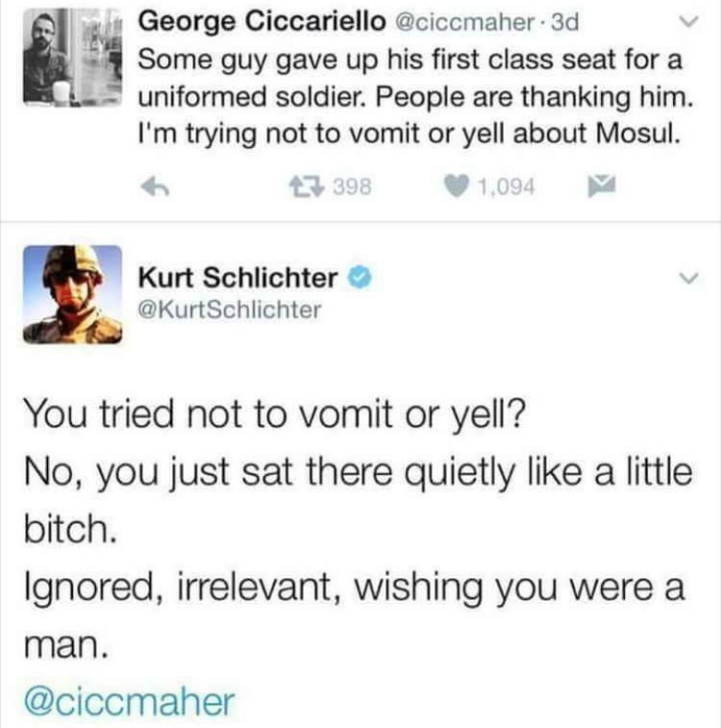Image resolution: width=721 pixels, height=728 pixels.
Task: Open Kurt Schlichter's soldier avatar
Action: click(x=73, y=294)
